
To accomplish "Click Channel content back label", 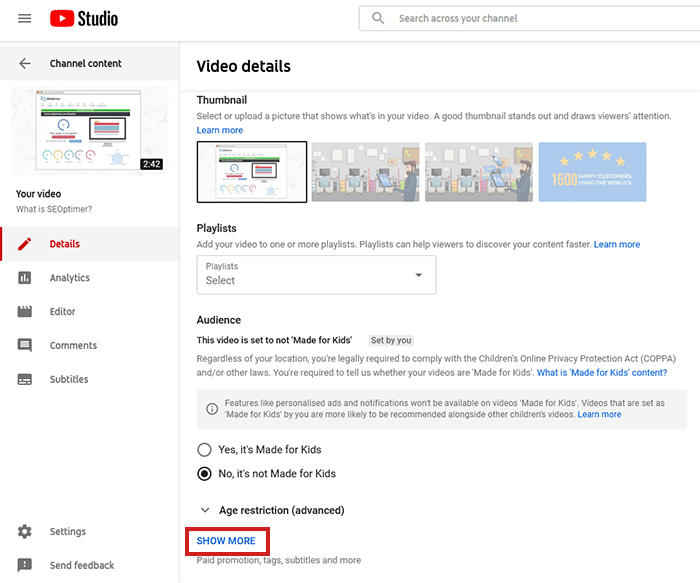I will pyautogui.click(x=86, y=63).
